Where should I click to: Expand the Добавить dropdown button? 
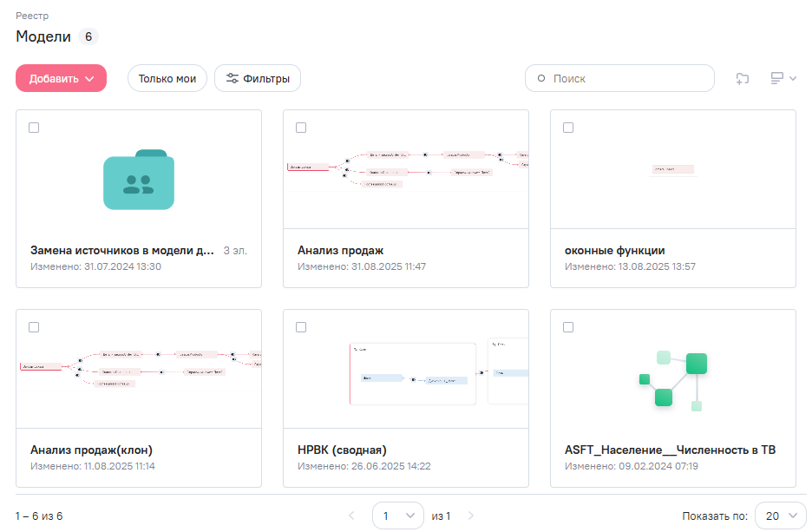click(x=61, y=79)
